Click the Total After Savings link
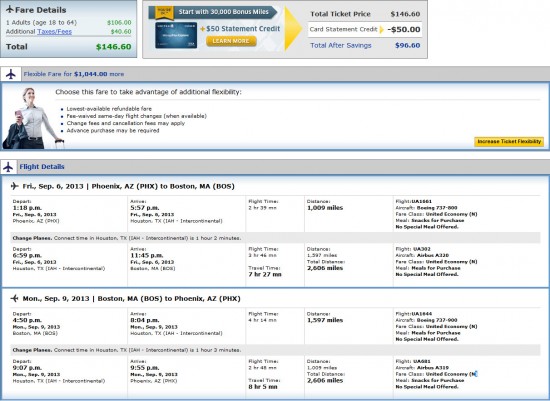This screenshot has width=550, height=401. pyautogui.click(x=341, y=45)
